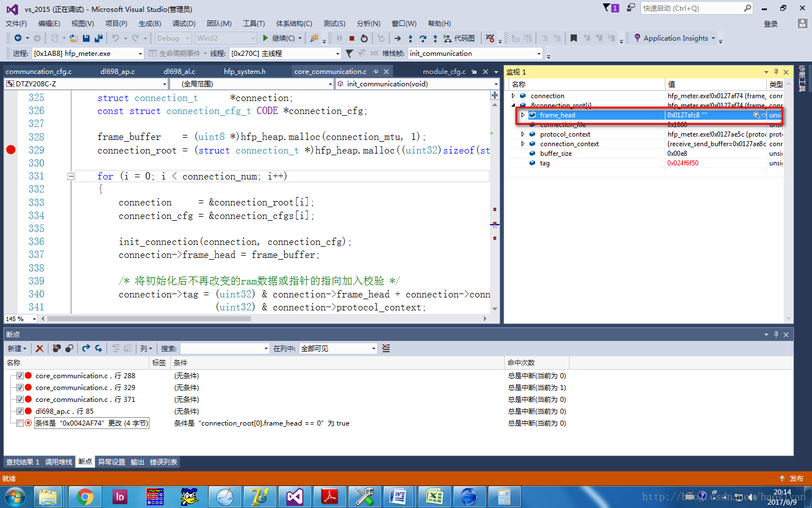This screenshot has width=812, height=508.
Task: Open the 新建 breakpoint dropdown
Action: 17,348
